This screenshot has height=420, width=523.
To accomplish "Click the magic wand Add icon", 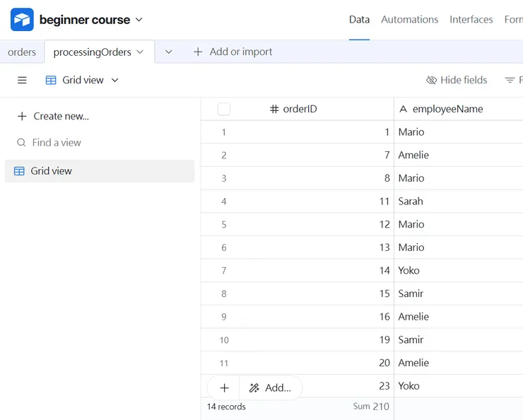I will click(254, 387).
